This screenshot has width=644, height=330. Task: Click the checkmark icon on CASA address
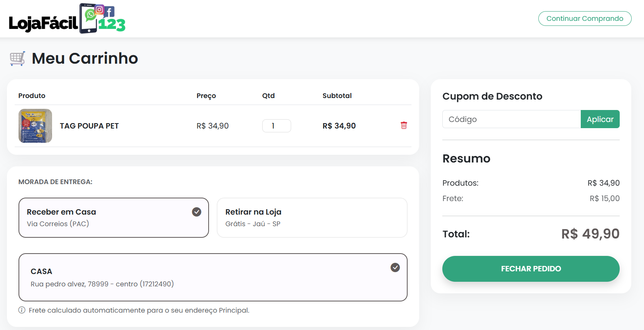pyautogui.click(x=395, y=267)
